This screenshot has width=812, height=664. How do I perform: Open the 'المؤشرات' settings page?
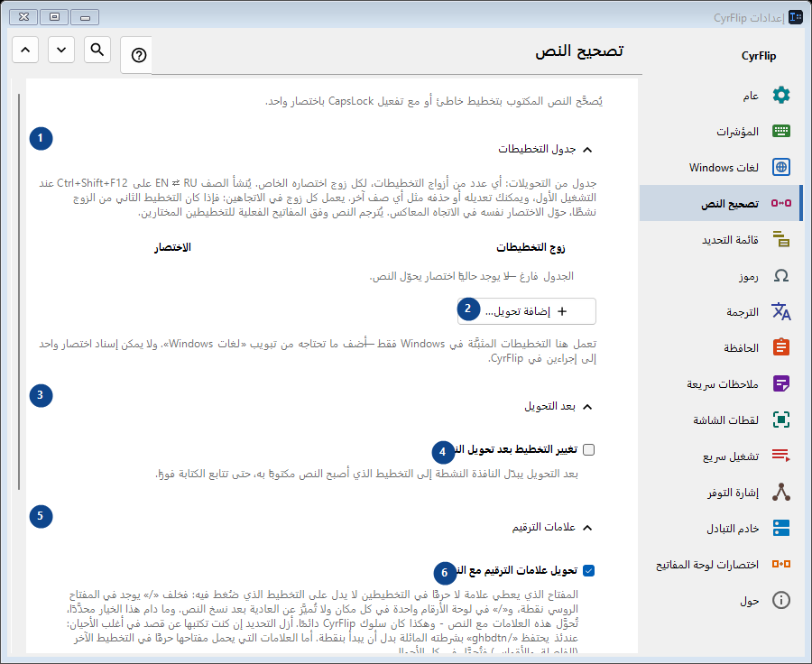(720, 131)
